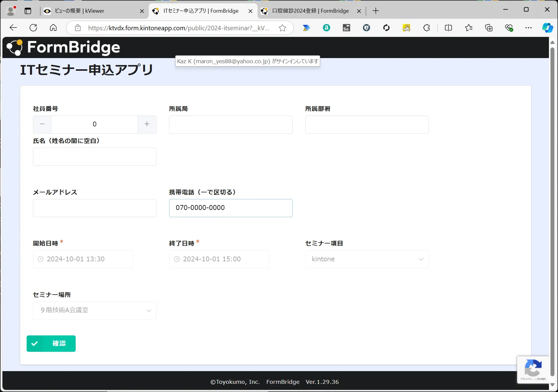Screen dimensions: 558x392
Task: Open the 開始日時 date-time picker
Action: pyautogui.click(x=83, y=259)
